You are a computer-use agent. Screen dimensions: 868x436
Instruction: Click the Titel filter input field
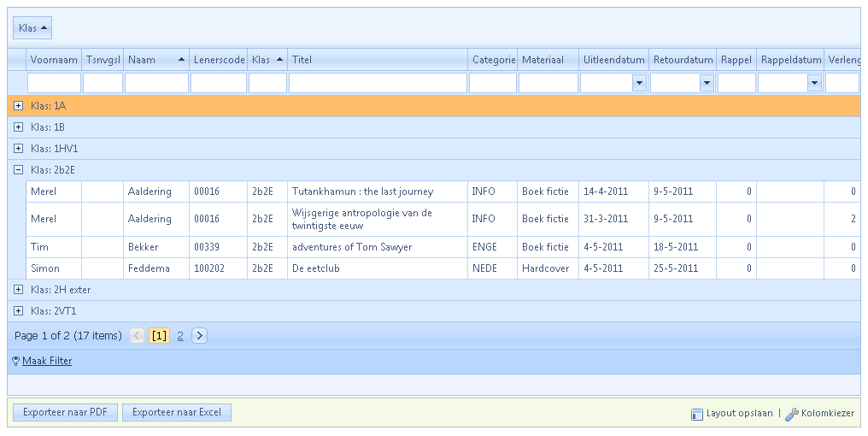(x=378, y=83)
